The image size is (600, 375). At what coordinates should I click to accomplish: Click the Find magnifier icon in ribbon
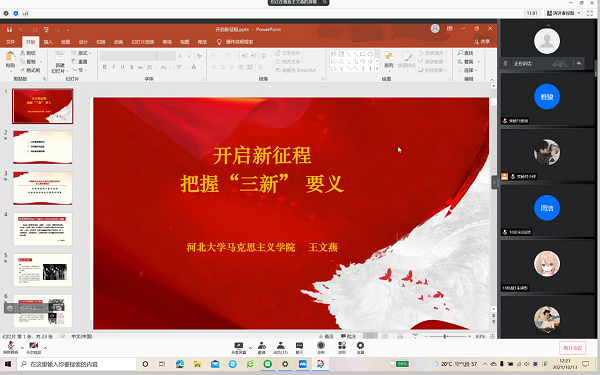[460, 53]
